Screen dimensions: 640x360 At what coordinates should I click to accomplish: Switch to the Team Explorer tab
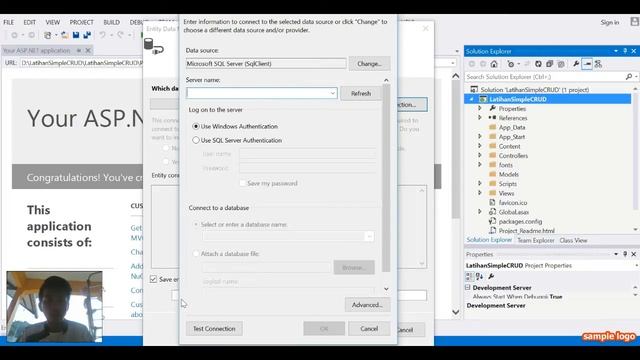[536, 240]
